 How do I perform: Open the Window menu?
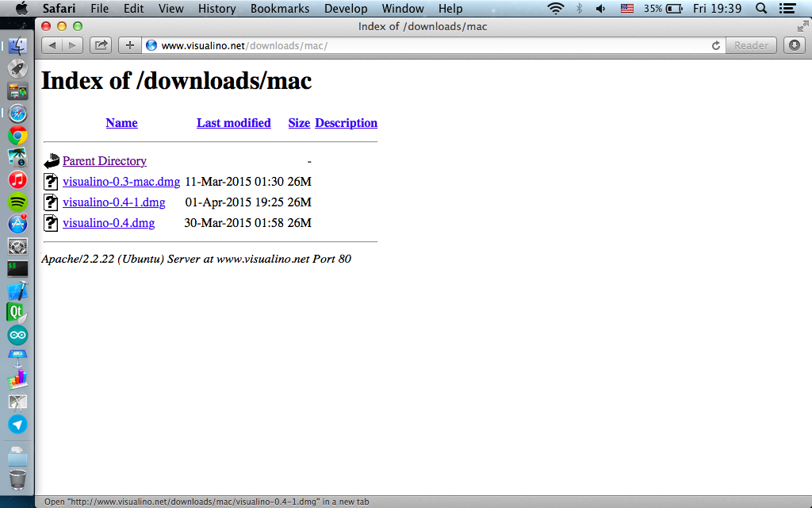[x=403, y=8]
